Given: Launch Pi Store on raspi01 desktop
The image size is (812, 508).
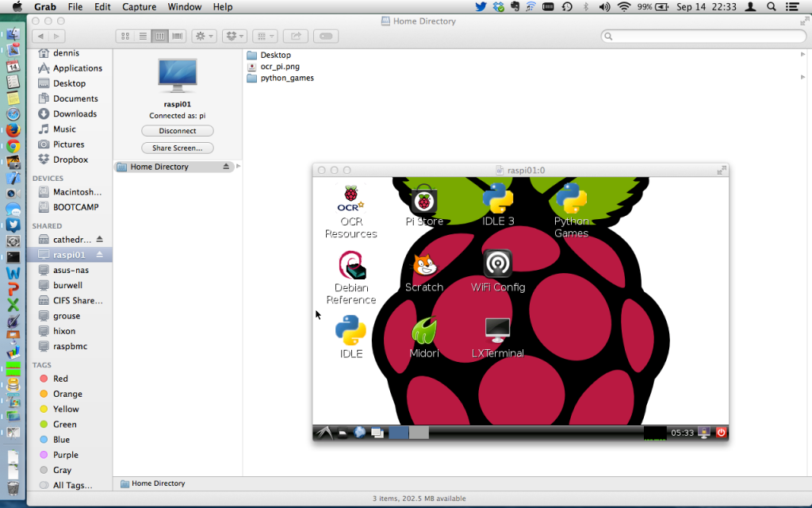Looking at the screenshot, I should tap(424, 206).
